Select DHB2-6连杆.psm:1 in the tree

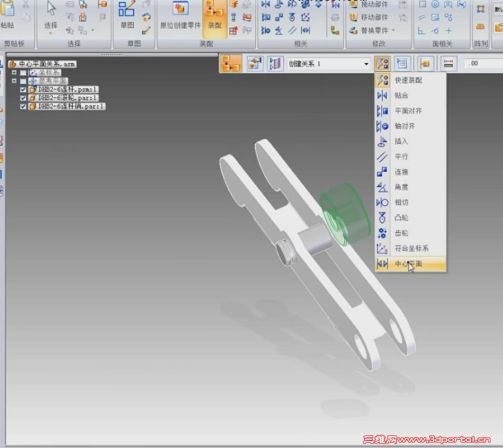(64, 90)
